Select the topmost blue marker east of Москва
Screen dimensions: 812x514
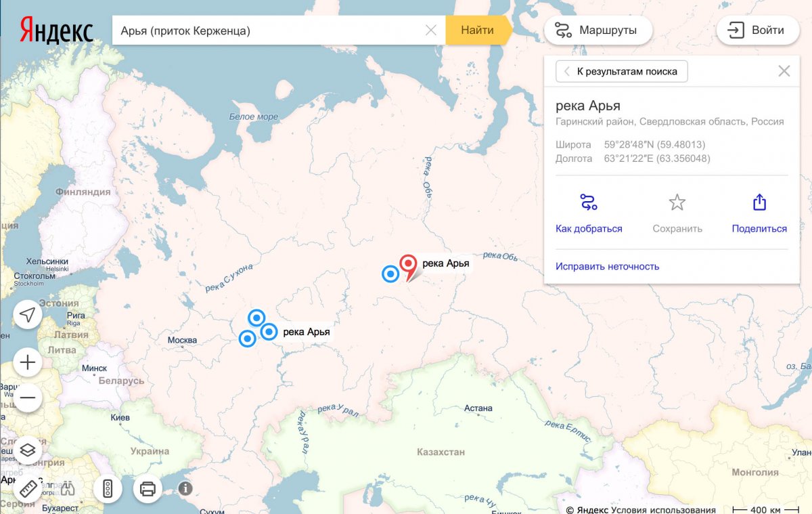point(256,317)
